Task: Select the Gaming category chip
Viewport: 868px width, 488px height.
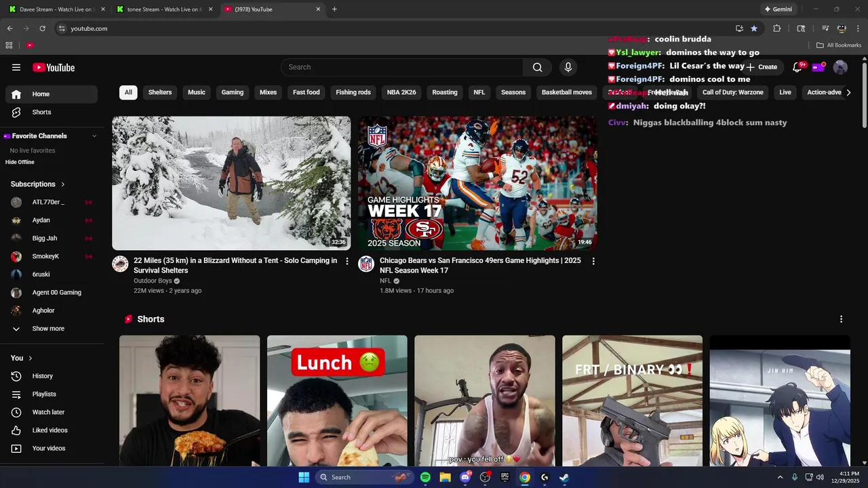Action: tap(233, 92)
